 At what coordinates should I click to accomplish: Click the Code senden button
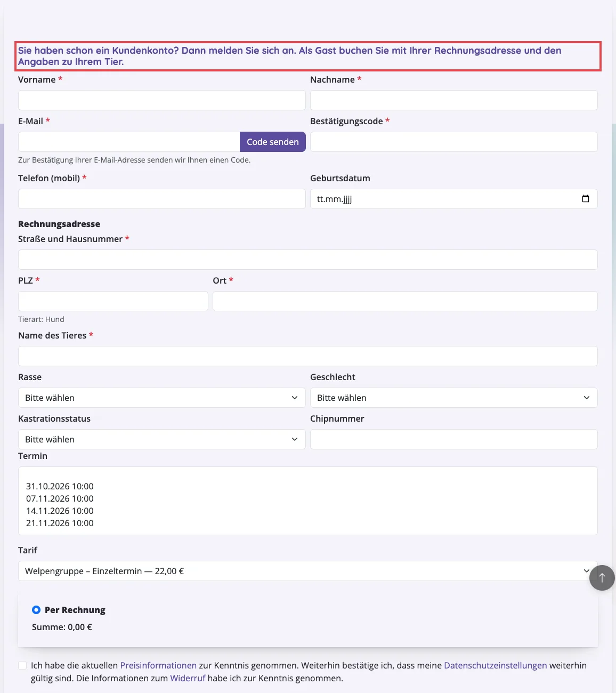pos(273,142)
